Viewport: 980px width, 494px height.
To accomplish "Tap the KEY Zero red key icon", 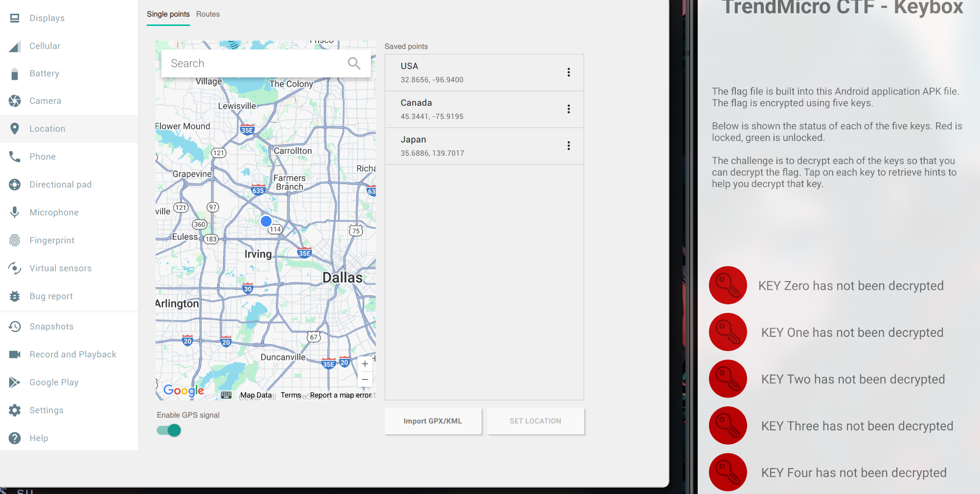I will (x=728, y=285).
